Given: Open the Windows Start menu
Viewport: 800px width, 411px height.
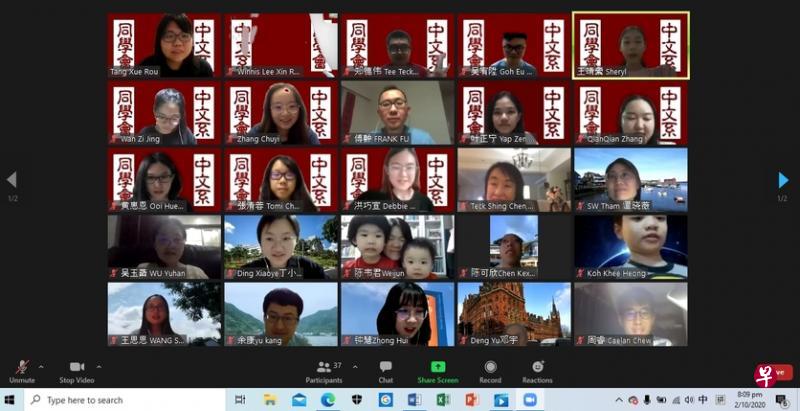Looking at the screenshot, I should [10, 400].
